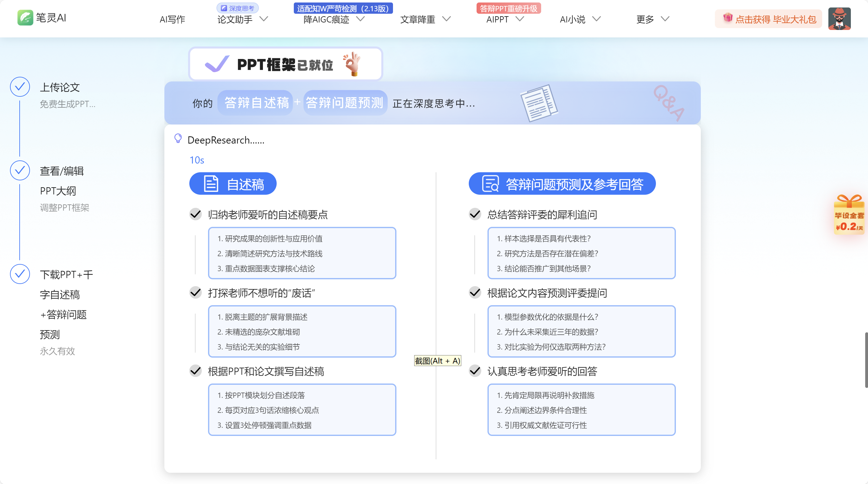This screenshot has height=484, width=868.
Task: Toggle checkmark for 总结答辩评委的犀利追问
Action: [x=475, y=214]
